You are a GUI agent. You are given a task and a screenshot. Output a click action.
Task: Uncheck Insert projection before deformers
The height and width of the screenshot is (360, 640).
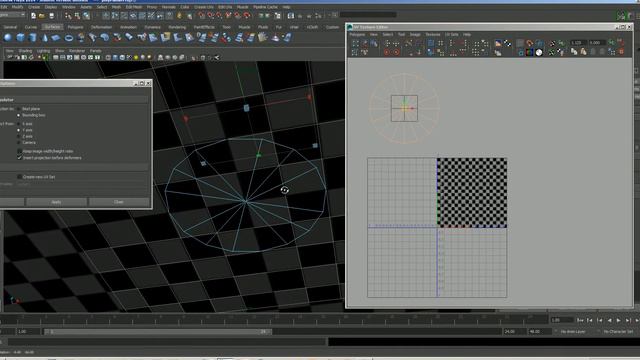pos(20,158)
